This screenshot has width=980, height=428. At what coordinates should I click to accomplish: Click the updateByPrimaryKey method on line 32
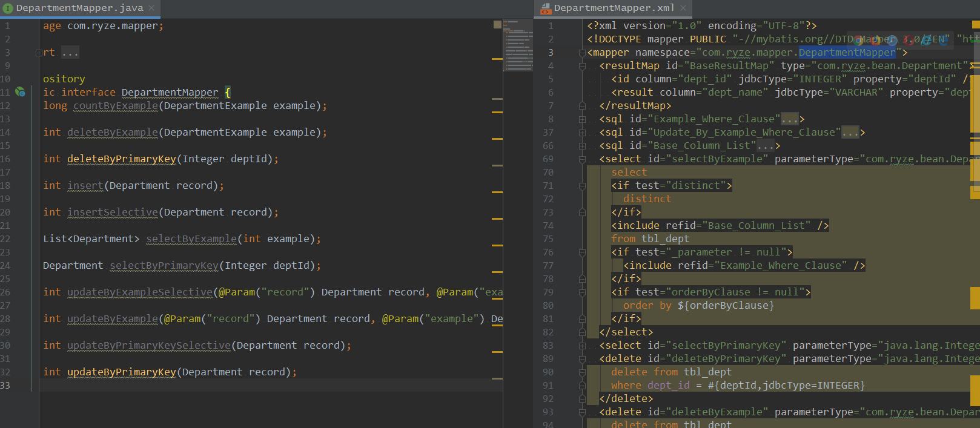coord(122,372)
